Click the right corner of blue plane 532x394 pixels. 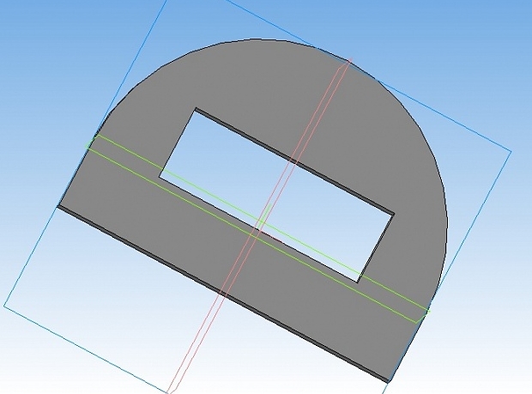(511, 151)
